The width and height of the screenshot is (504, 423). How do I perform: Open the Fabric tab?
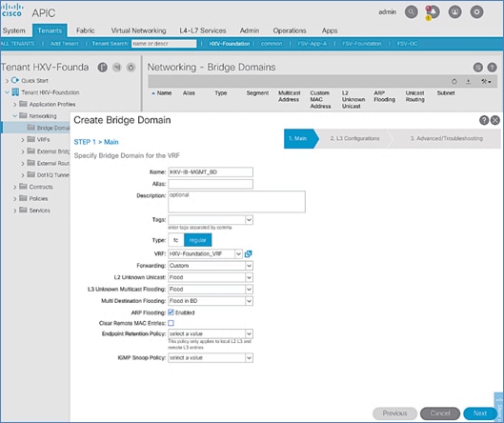85,30
